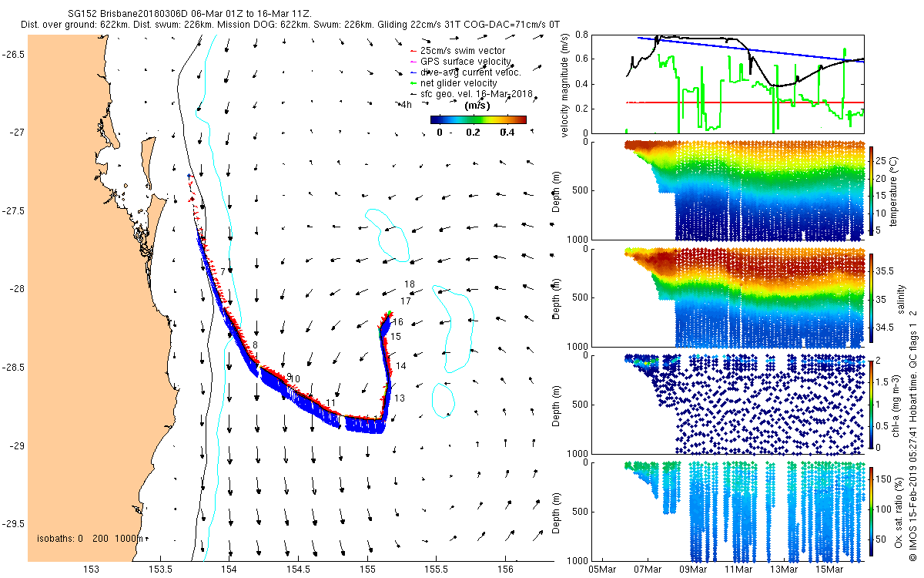Click the temperature (°C) colorbar
Screen dimensions: 924x578
tap(872, 190)
